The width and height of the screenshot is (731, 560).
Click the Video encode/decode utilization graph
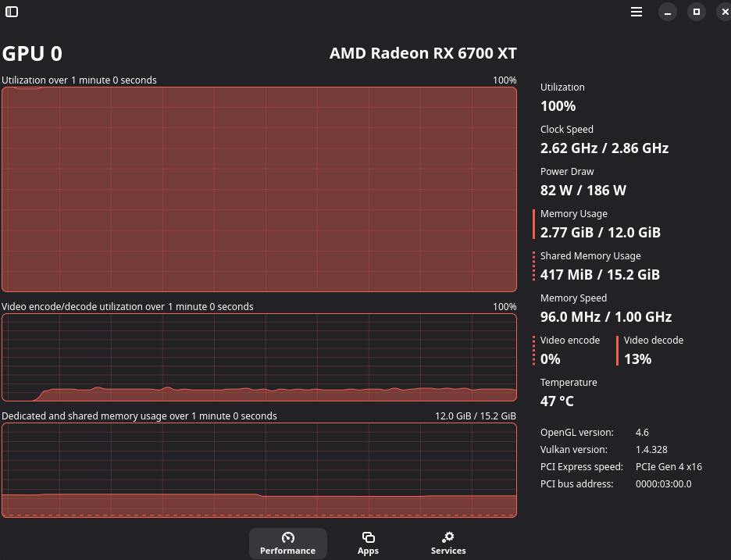259,357
